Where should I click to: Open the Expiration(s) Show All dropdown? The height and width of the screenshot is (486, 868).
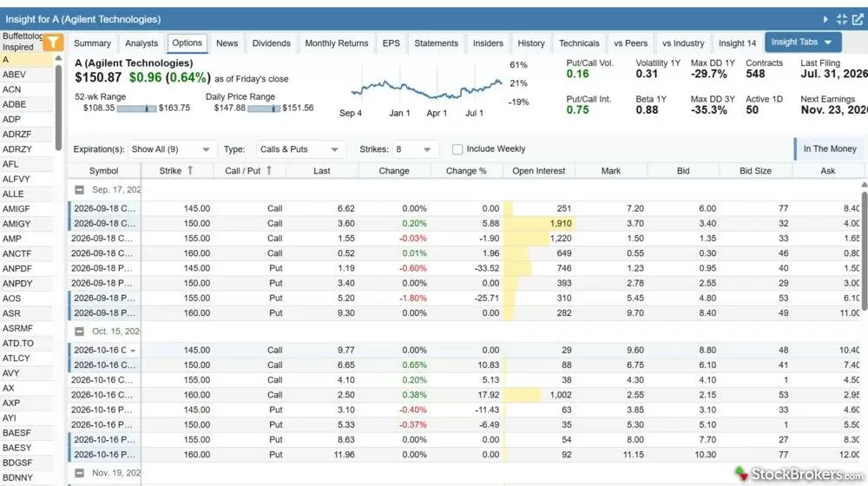pyautogui.click(x=170, y=149)
